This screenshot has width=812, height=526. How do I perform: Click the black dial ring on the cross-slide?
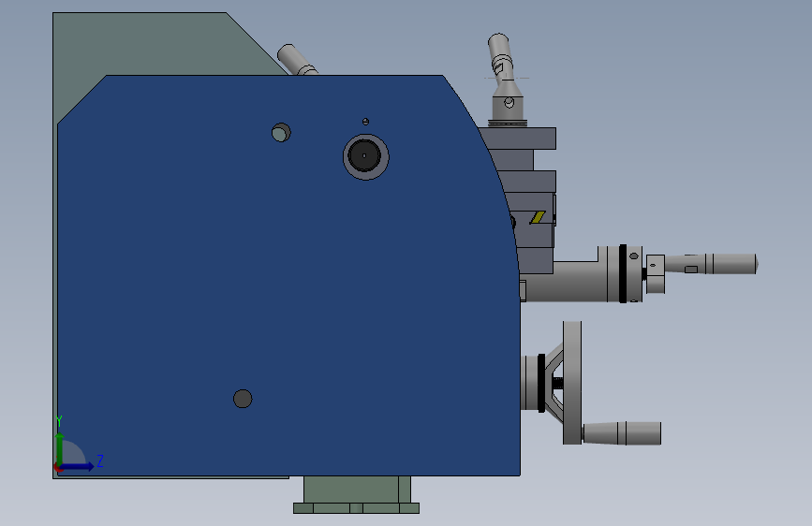(623, 273)
